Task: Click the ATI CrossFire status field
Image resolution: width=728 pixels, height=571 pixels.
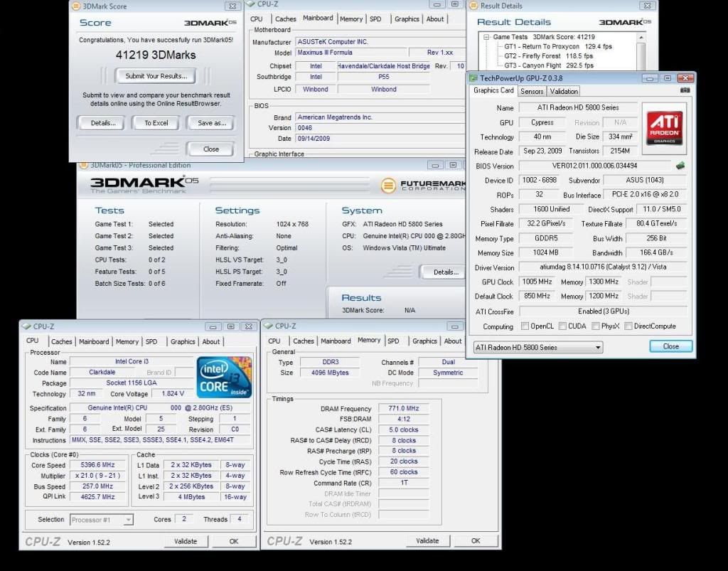Action: click(603, 311)
